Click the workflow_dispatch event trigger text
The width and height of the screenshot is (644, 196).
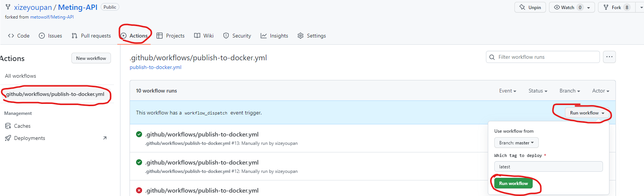(199, 113)
